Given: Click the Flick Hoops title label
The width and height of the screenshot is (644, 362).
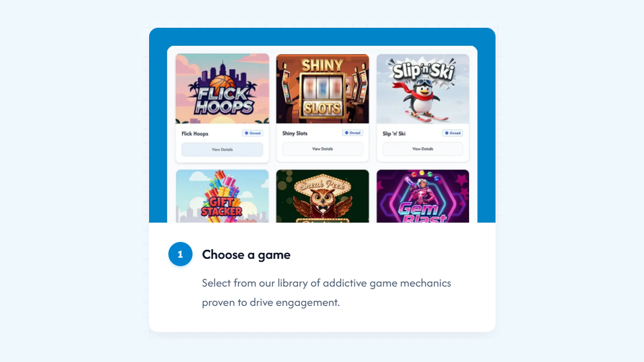Looking at the screenshot, I should point(195,133).
